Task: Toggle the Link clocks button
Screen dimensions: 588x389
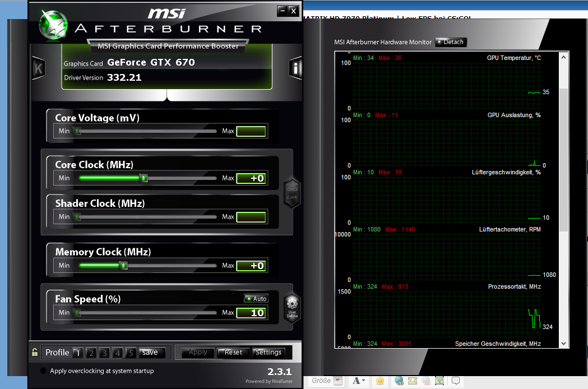Action: pos(292,193)
